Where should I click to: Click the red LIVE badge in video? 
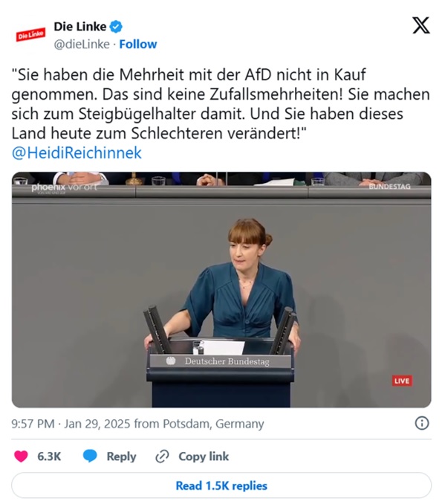pos(402,381)
